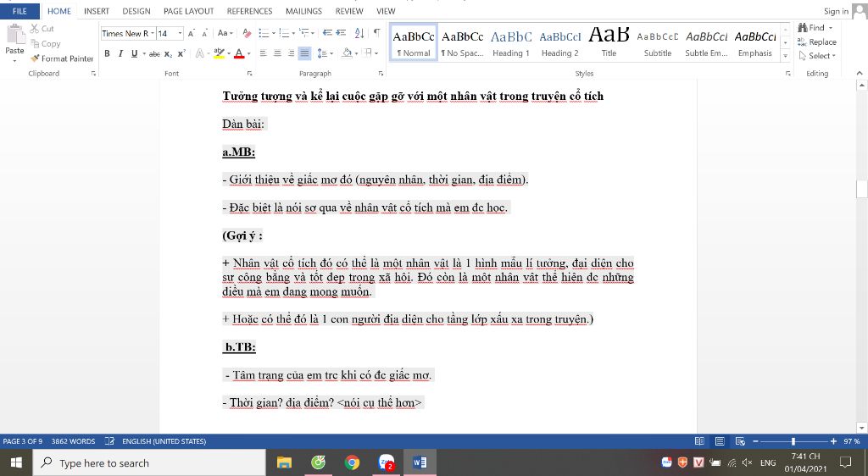The height and width of the screenshot is (476, 868).
Task: Decrease font size with Shrink Font icon
Action: point(204,34)
